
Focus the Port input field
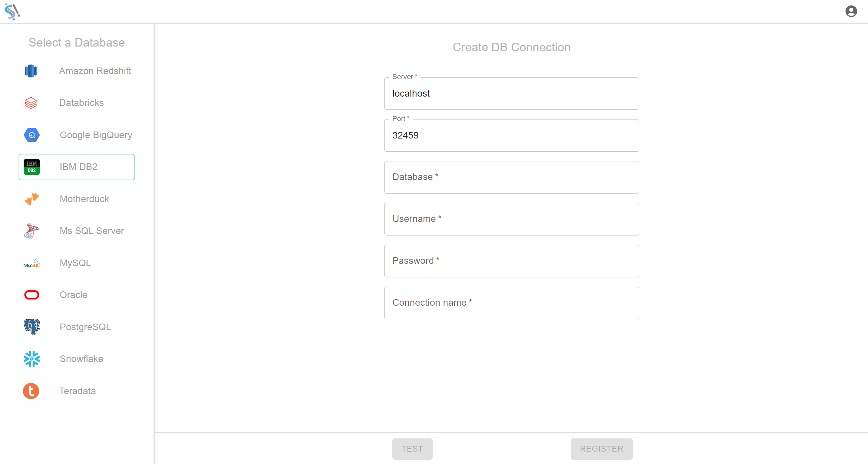click(x=511, y=136)
